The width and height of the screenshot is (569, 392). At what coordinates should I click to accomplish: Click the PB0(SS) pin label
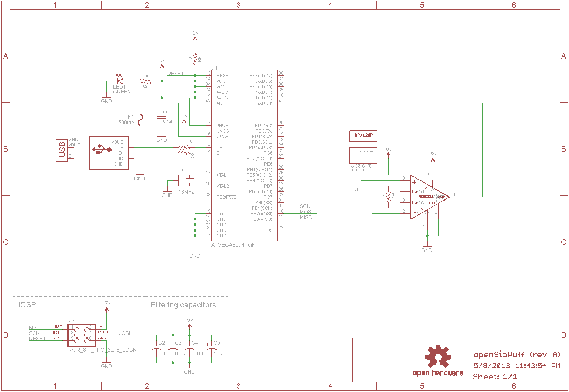tap(264, 203)
